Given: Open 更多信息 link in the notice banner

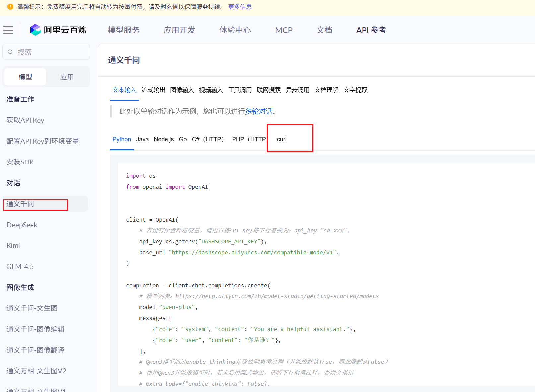Looking at the screenshot, I should 240,7.
